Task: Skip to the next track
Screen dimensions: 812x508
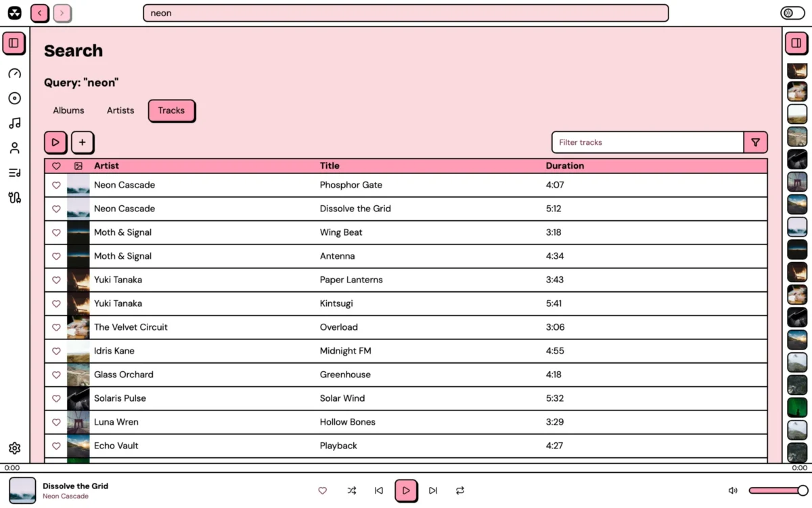Action: (433, 490)
